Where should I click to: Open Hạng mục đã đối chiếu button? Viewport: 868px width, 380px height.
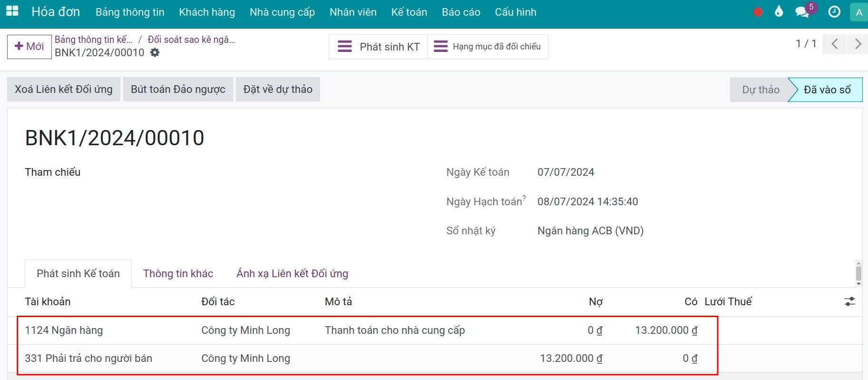(488, 47)
